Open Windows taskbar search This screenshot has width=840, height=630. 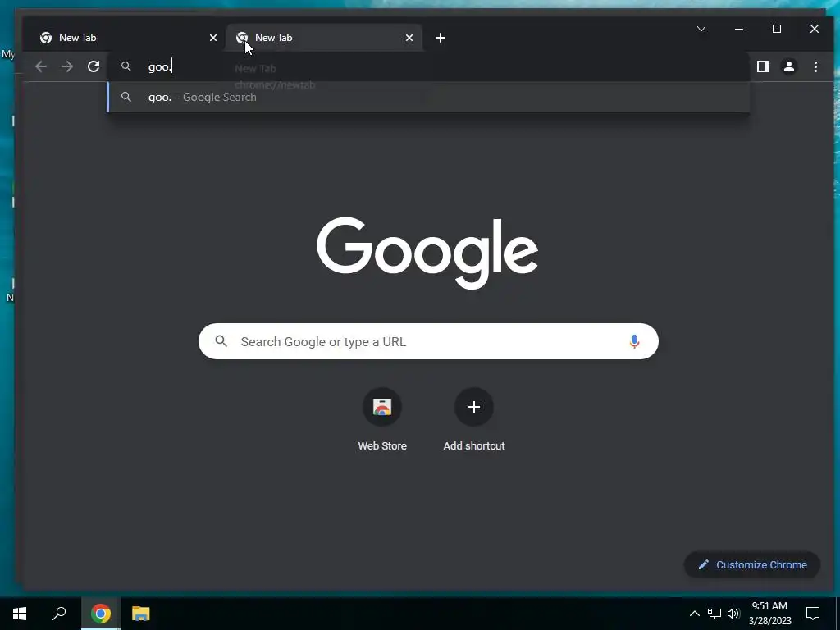(59, 614)
